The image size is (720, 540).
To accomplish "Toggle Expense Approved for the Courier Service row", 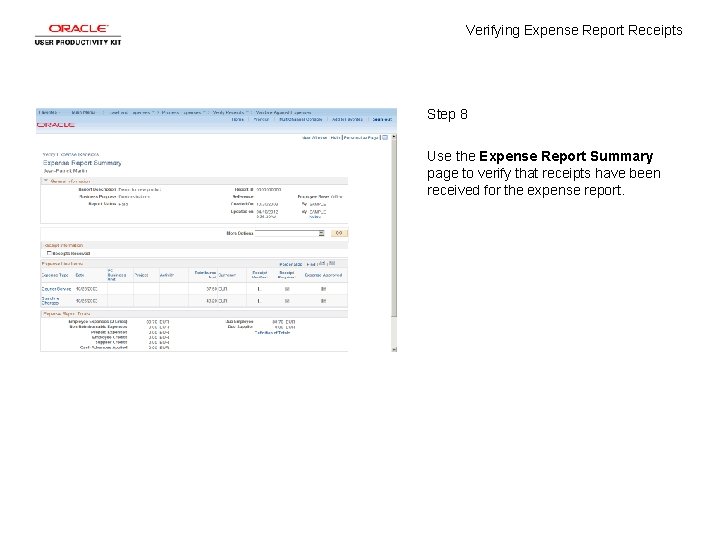I will [x=323, y=289].
